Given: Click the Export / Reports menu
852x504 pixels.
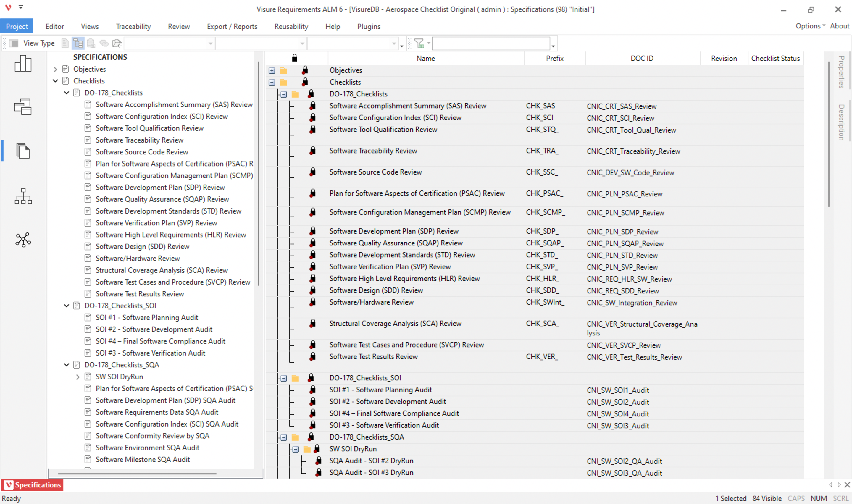Looking at the screenshot, I should [232, 26].
